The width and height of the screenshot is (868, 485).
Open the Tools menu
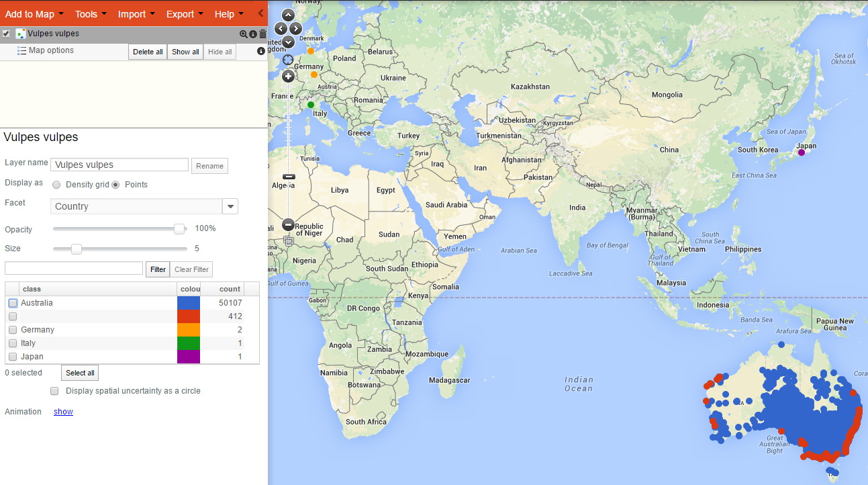click(x=87, y=13)
